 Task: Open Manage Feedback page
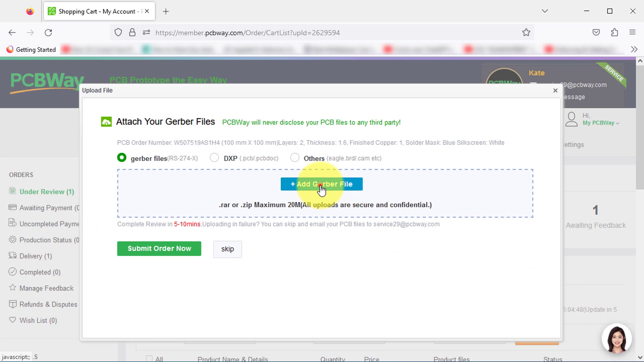[x=46, y=288]
